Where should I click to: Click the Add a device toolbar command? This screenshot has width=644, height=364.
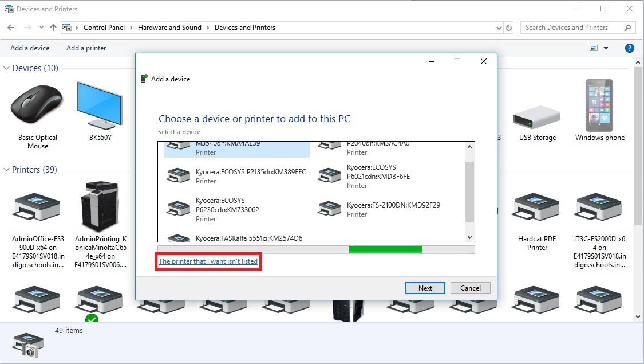click(x=30, y=48)
